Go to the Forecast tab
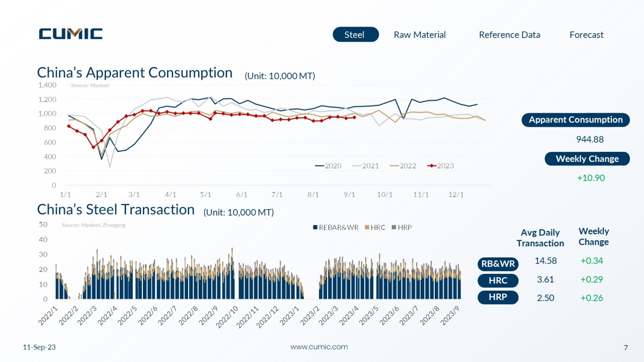The height and width of the screenshot is (362, 644). point(586,35)
